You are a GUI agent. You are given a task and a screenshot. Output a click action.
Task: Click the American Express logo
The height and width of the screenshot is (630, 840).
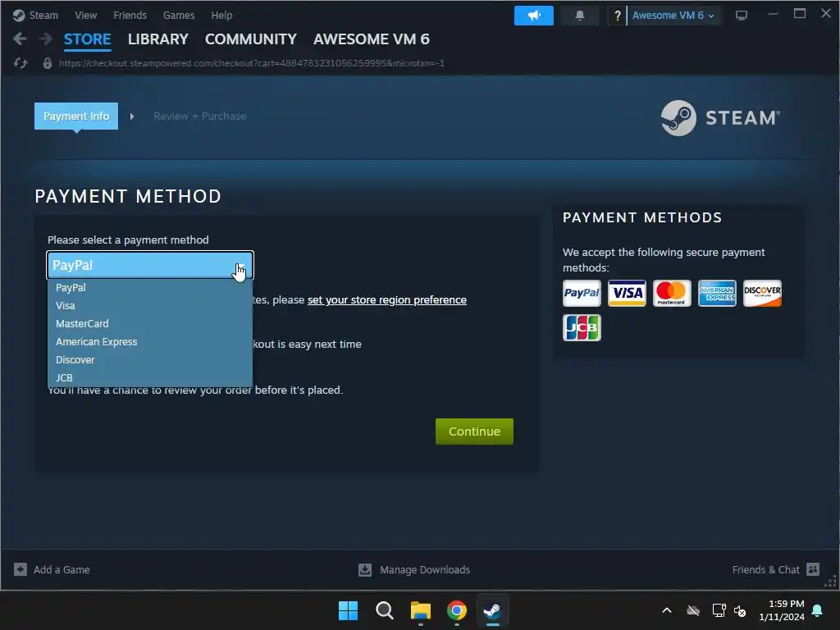pos(717,293)
